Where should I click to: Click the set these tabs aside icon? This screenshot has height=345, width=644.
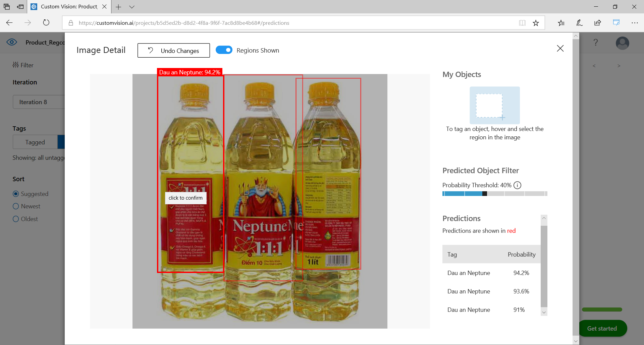pyautogui.click(x=20, y=7)
